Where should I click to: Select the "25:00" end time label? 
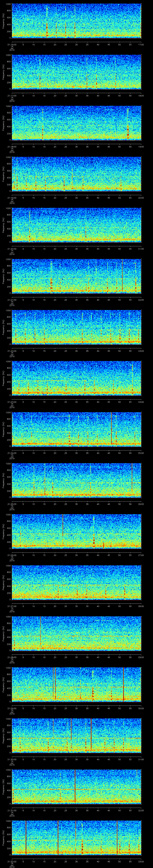click(141, 453)
